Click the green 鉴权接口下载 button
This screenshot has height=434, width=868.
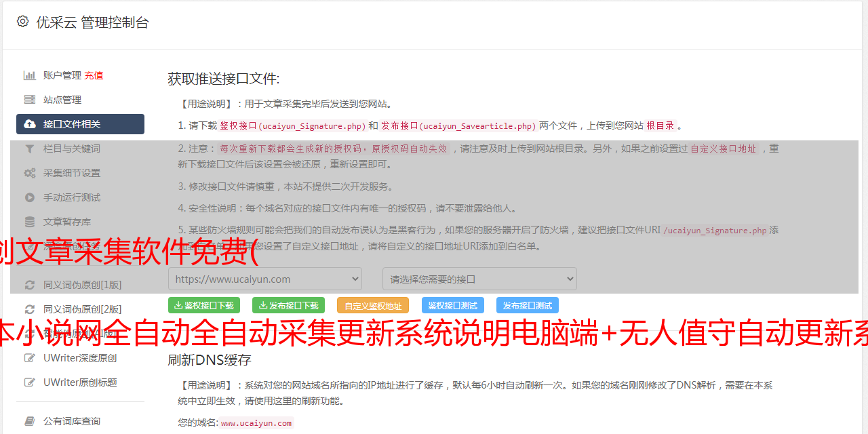click(x=204, y=305)
